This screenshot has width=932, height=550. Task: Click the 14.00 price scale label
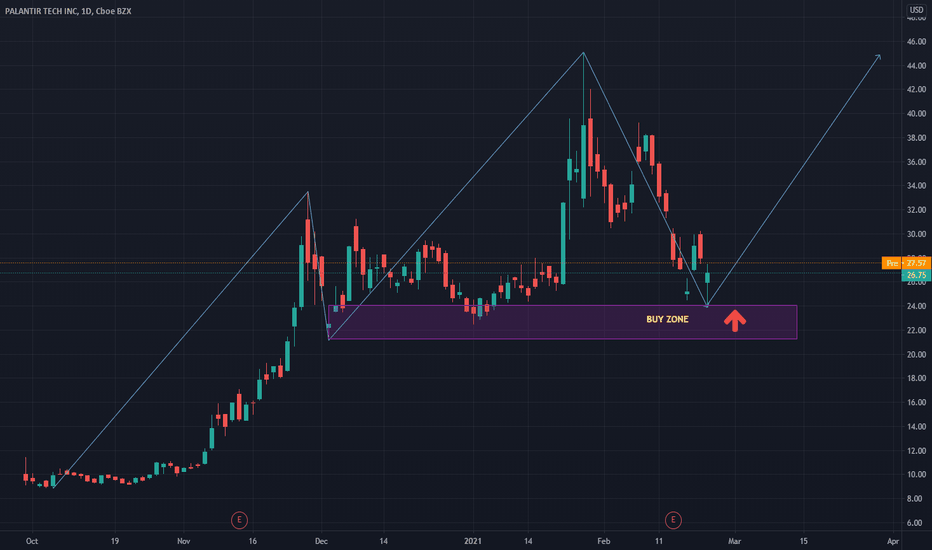tap(916, 426)
